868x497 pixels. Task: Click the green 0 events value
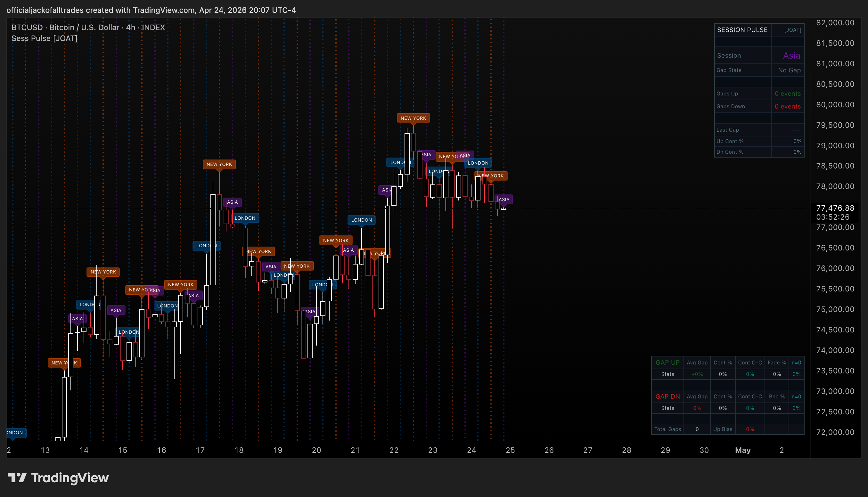point(788,94)
